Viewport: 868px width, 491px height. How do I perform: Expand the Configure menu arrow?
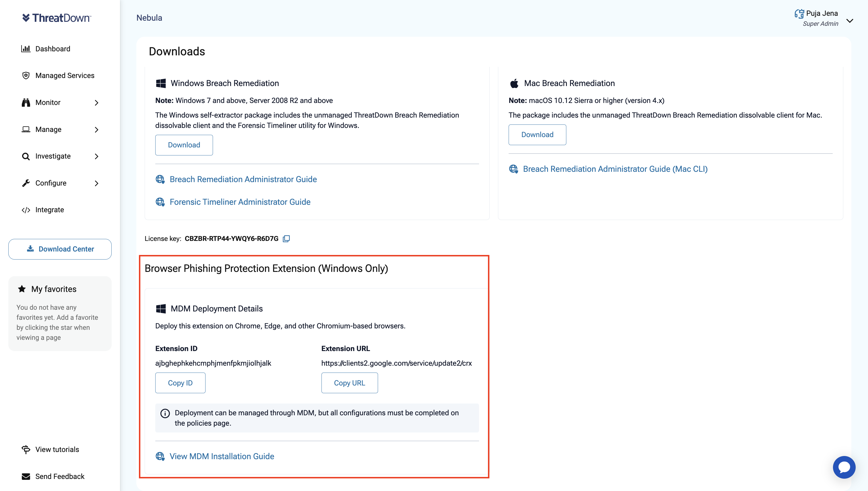click(x=96, y=183)
